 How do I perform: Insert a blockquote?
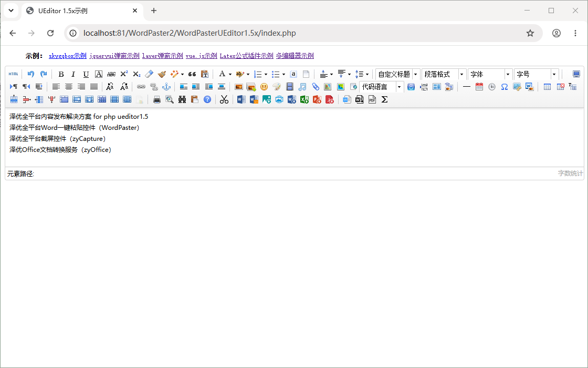(x=192, y=74)
